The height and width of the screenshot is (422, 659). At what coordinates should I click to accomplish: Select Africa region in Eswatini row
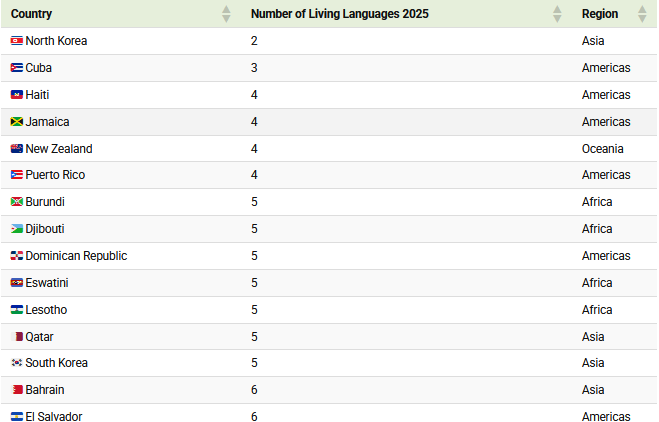[597, 282]
